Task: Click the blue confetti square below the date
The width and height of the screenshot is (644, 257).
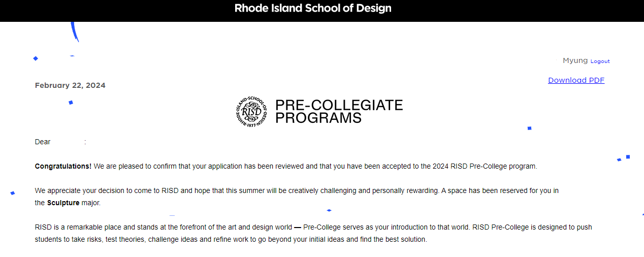Action: click(x=71, y=103)
